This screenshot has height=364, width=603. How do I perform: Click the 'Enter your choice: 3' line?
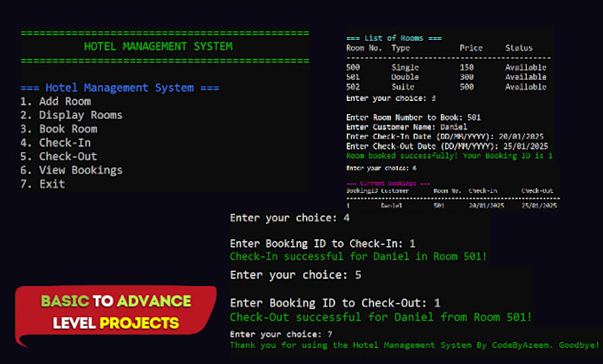point(391,98)
